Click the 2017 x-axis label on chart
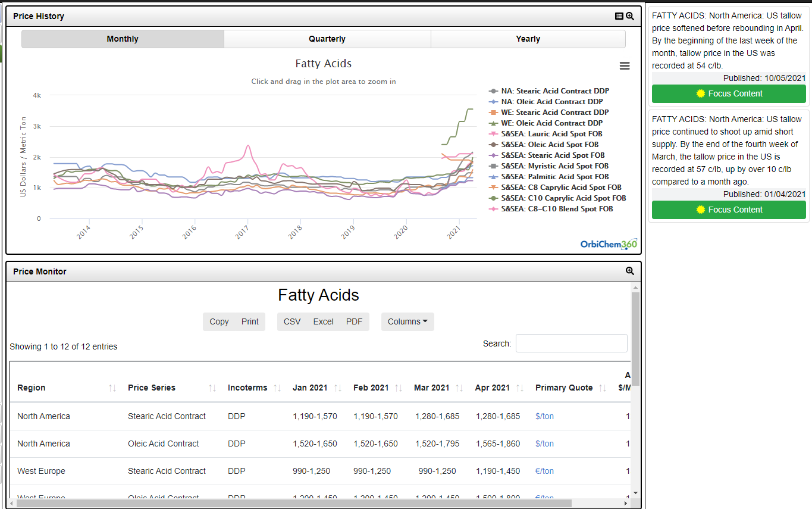 click(242, 232)
